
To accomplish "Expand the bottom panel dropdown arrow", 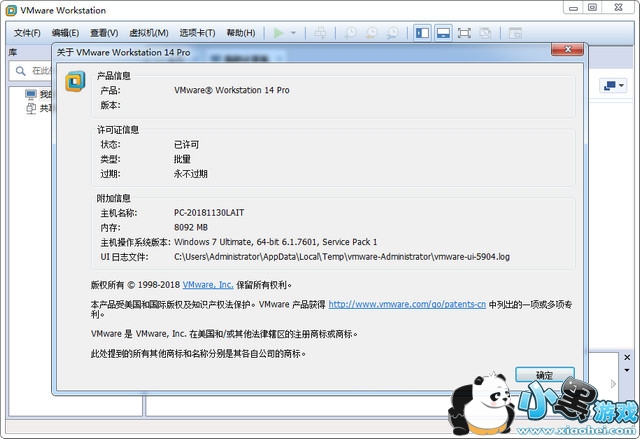I will 627,370.
